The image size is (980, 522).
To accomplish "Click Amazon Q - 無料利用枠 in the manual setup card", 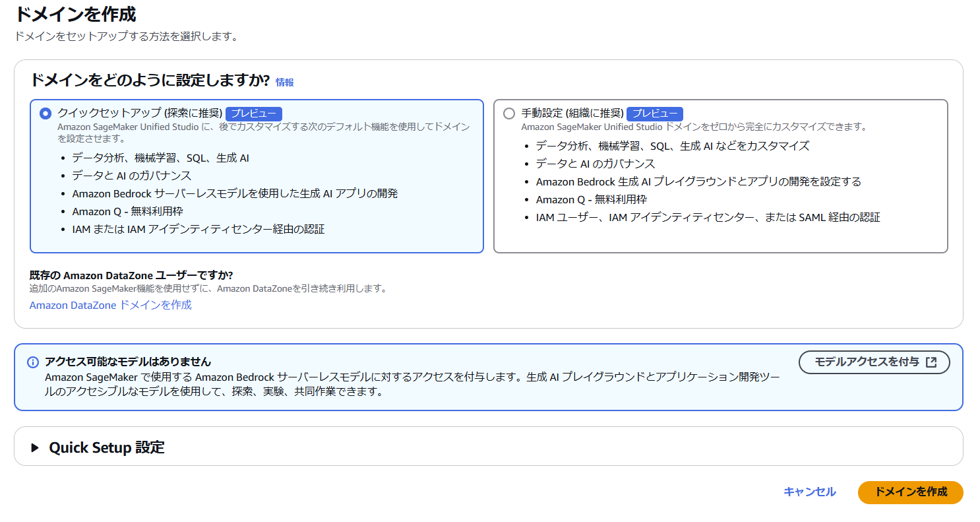I will click(x=592, y=199).
